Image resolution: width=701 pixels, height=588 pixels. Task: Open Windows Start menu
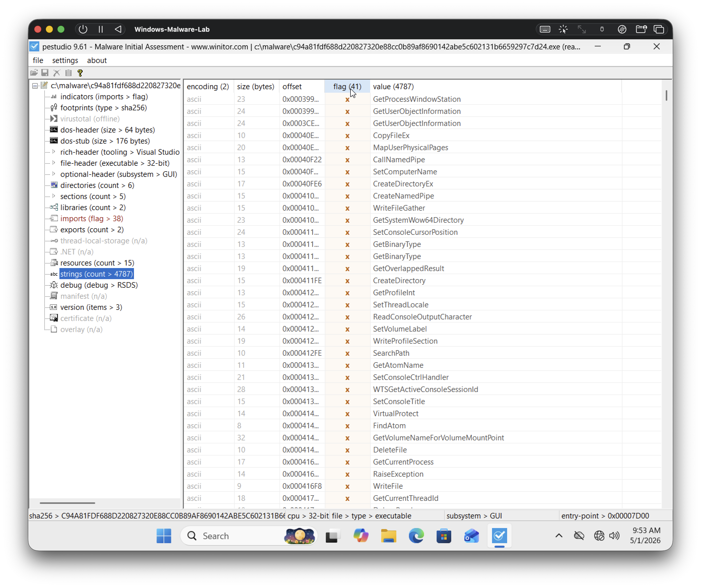click(x=164, y=536)
